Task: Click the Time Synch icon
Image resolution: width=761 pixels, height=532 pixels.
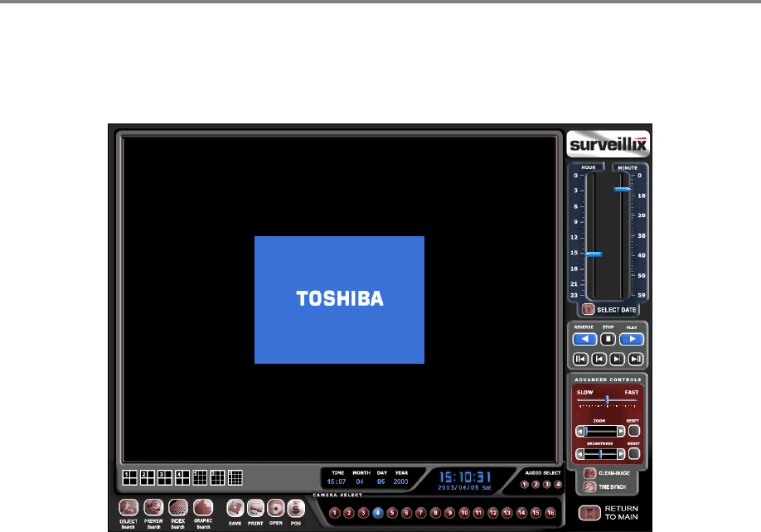Action: click(589, 487)
